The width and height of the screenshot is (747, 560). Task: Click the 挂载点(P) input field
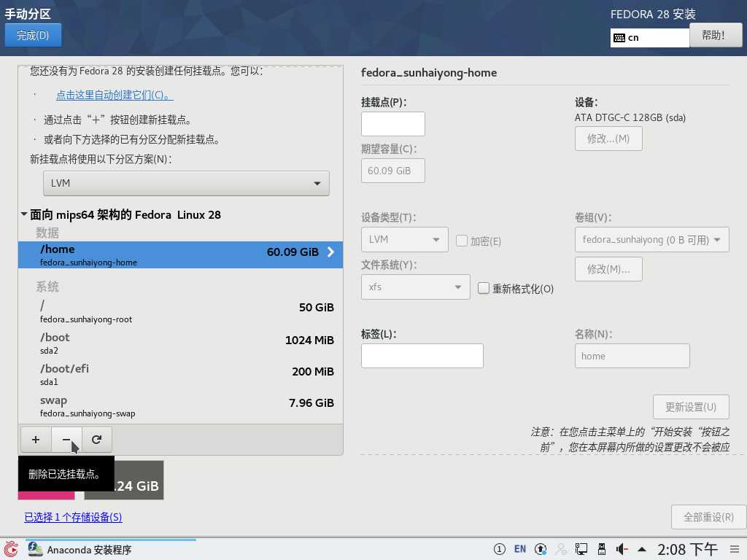pos(393,124)
